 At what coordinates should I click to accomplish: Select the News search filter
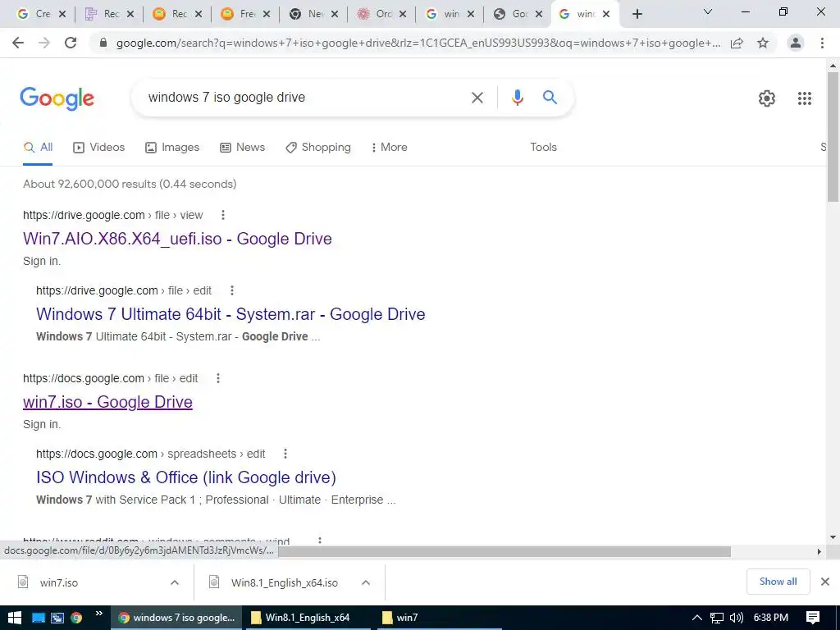[242, 148]
